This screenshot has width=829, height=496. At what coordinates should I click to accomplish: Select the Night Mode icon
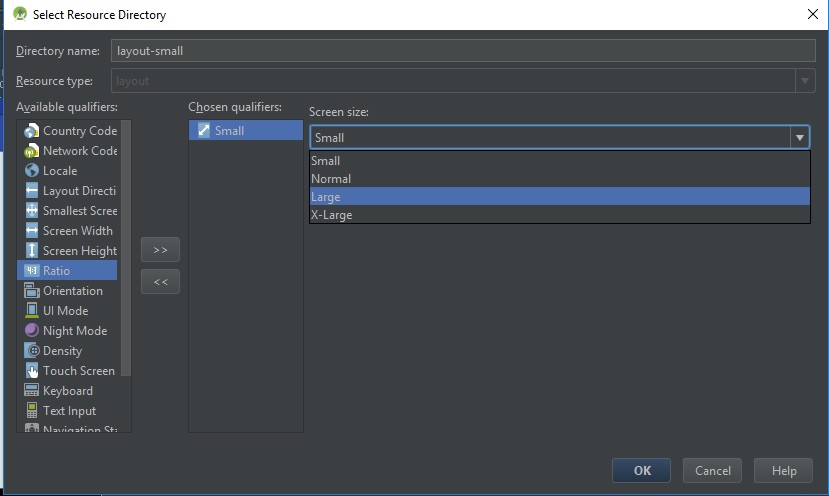coord(31,331)
